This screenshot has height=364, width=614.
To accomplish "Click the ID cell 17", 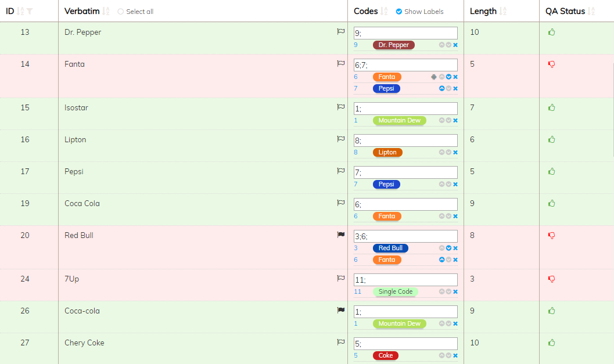I will (x=25, y=171).
